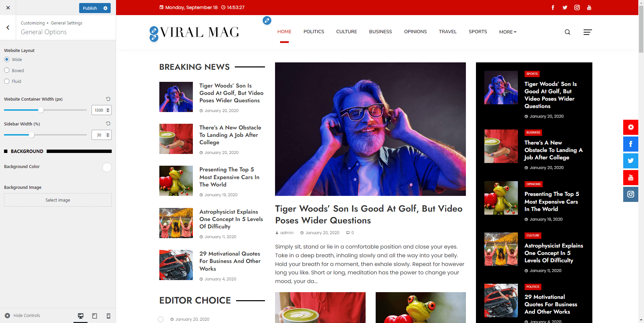Click CULTURE category tag in dark sidebar
644x323 pixels.
[533, 235]
